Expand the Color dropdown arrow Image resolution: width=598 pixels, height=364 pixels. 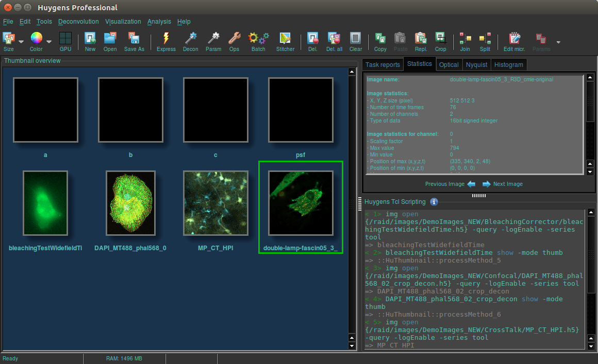[49, 42]
